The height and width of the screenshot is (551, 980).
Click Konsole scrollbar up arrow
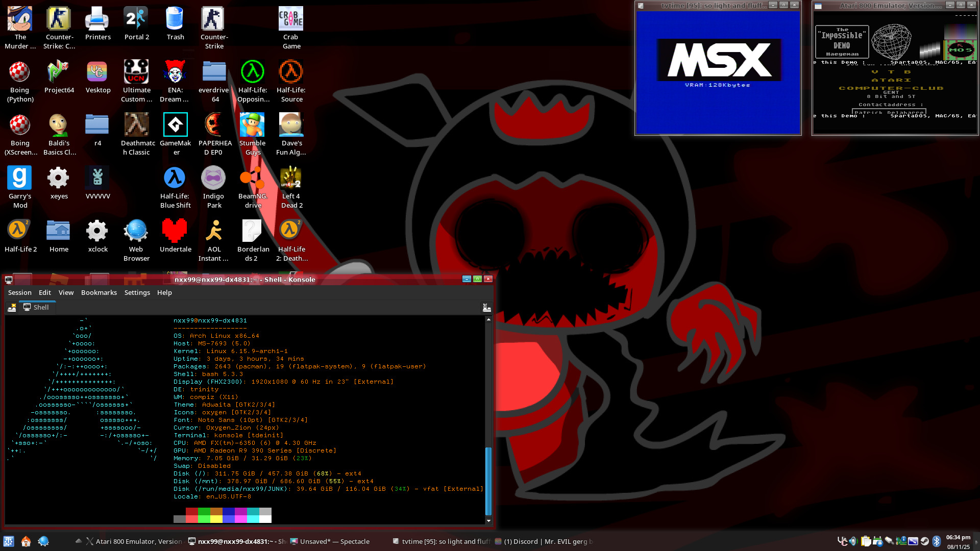(x=488, y=319)
